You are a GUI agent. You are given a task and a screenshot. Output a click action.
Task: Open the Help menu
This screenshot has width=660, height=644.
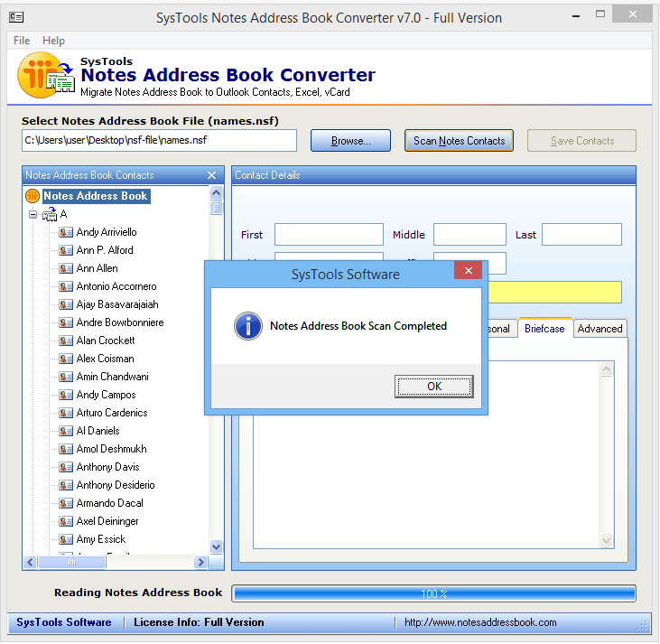[x=53, y=41]
